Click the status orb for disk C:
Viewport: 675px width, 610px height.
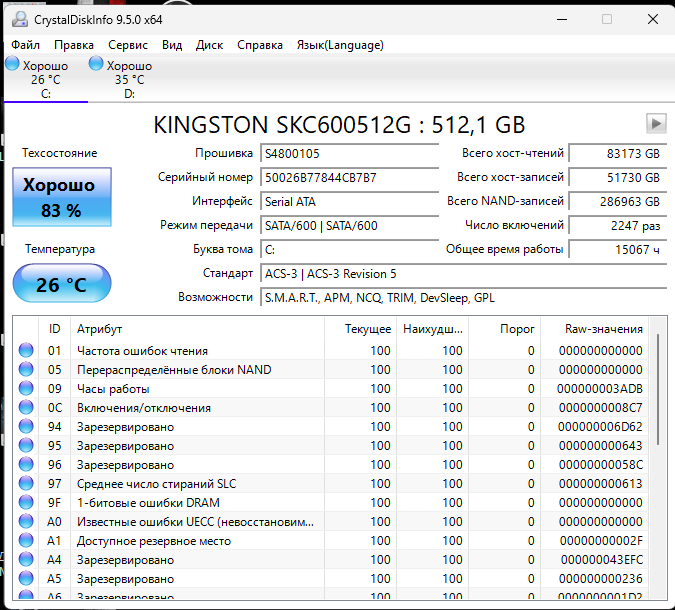(x=13, y=64)
